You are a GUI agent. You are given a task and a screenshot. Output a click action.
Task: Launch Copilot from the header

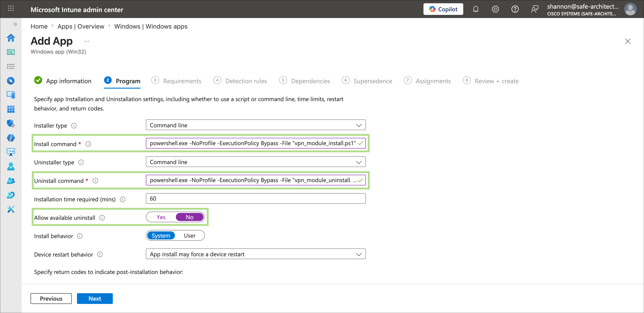click(443, 9)
